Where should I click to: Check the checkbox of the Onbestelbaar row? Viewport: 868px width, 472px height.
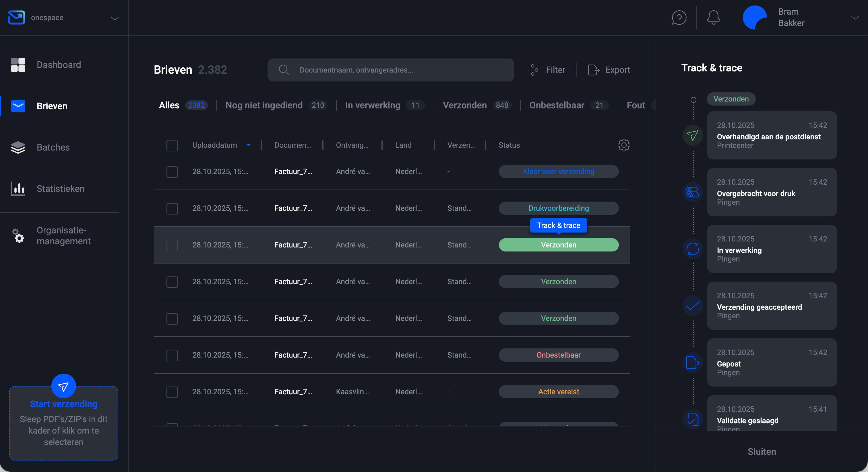click(x=172, y=356)
